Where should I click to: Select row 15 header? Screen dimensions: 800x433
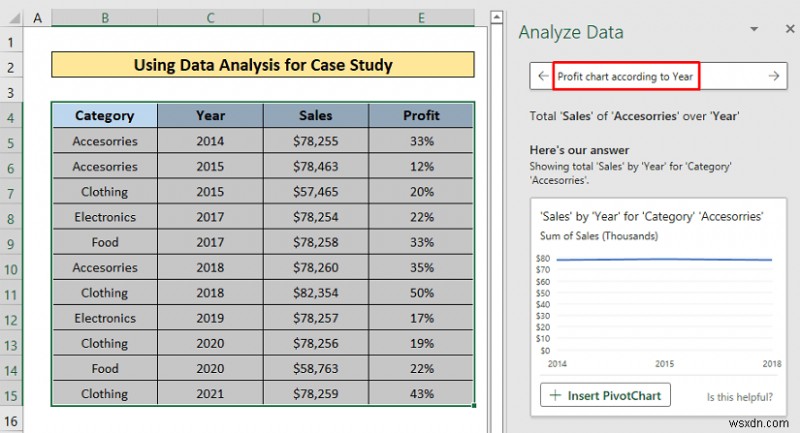click(x=12, y=394)
